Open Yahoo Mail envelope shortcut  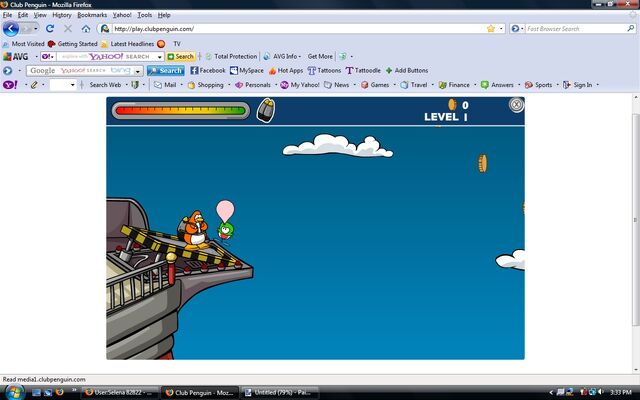point(165,85)
